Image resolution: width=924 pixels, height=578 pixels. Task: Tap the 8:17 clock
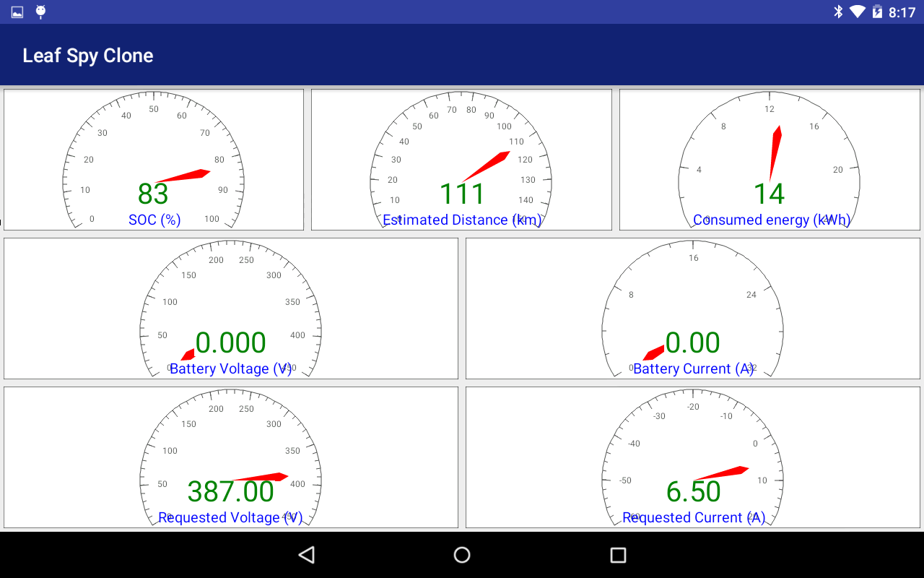tap(902, 12)
